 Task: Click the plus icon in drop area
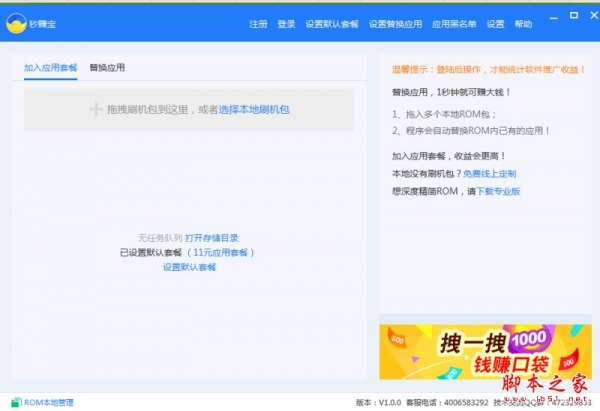[96, 109]
